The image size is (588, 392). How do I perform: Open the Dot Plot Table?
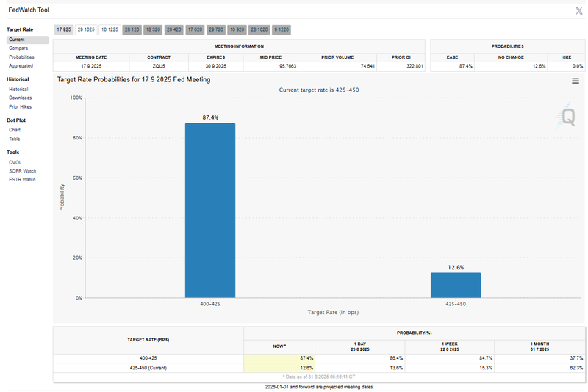(x=15, y=139)
